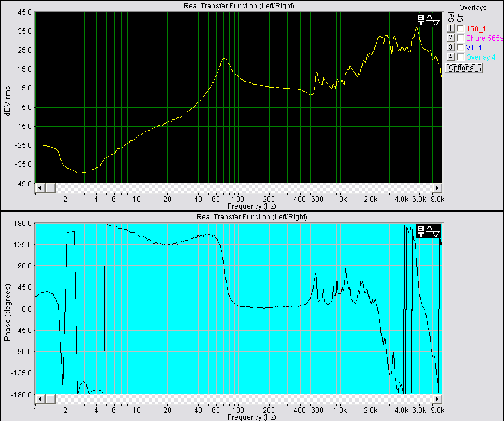Viewport: 504px width, 421px height.
Task: Set overlay 2 with the '2' button
Action: tap(450, 38)
